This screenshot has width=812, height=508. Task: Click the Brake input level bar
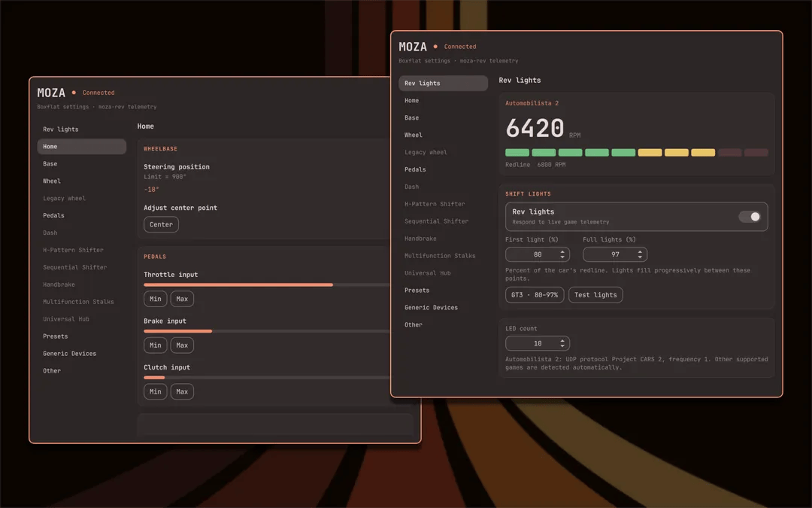coord(267,330)
